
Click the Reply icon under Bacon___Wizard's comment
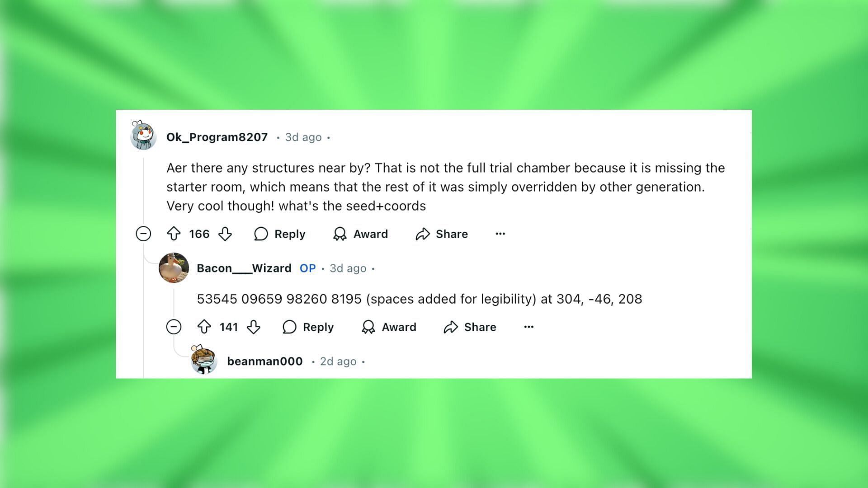(288, 327)
